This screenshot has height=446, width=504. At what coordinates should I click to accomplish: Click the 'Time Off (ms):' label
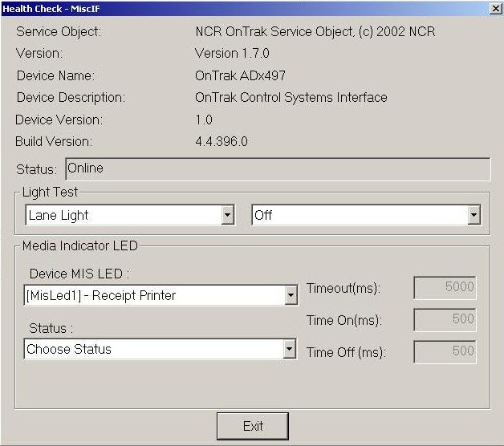[346, 352]
